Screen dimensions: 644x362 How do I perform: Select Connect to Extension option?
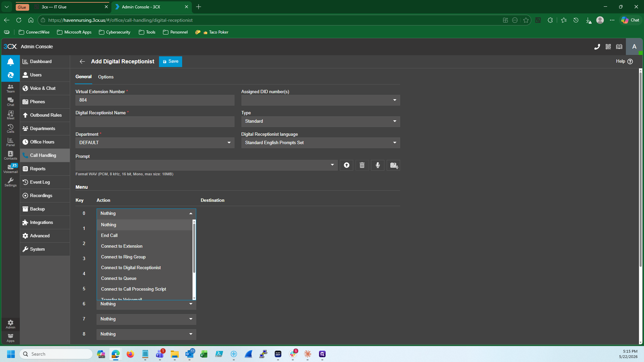coord(145,246)
